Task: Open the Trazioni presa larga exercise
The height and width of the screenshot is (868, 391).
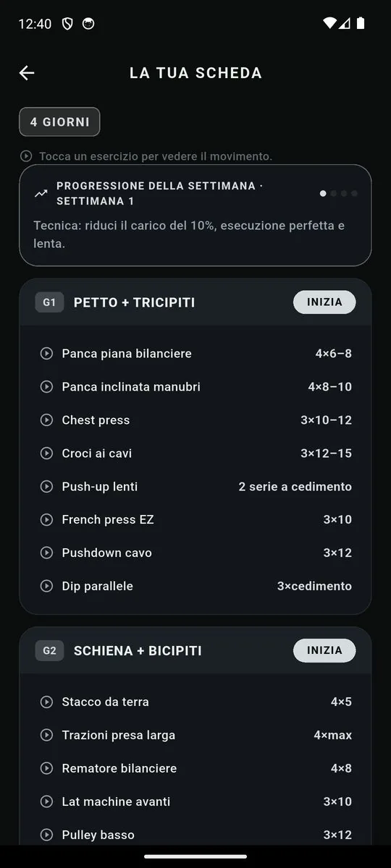Action: [195, 735]
